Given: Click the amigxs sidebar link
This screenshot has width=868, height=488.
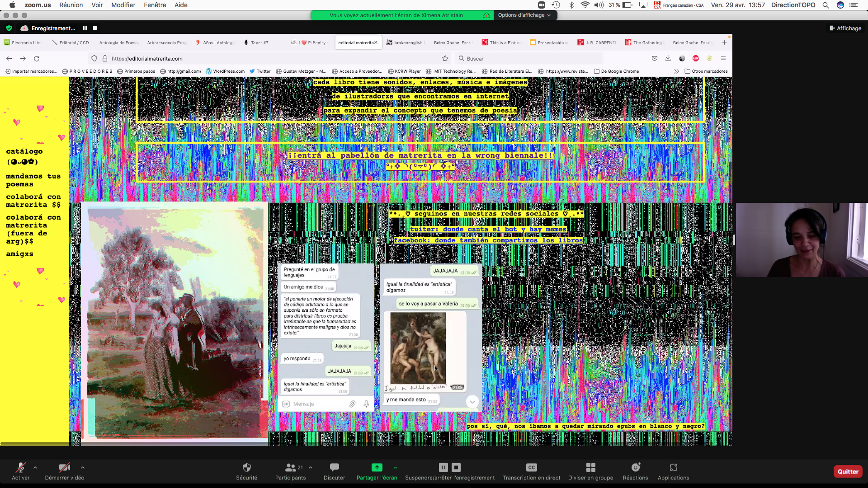Looking at the screenshot, I should point(19,254).
